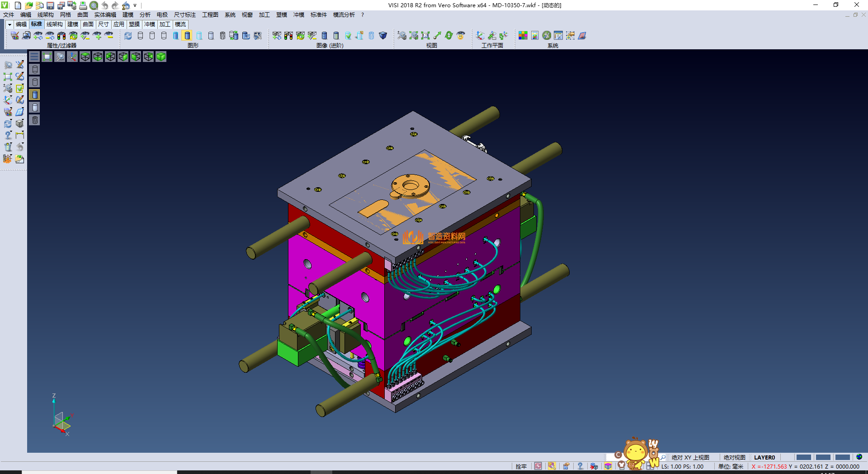The width and height of the screenshot is (868, 474).
Task: Click the smiley eye view icon
Action: tap(461, 36)
